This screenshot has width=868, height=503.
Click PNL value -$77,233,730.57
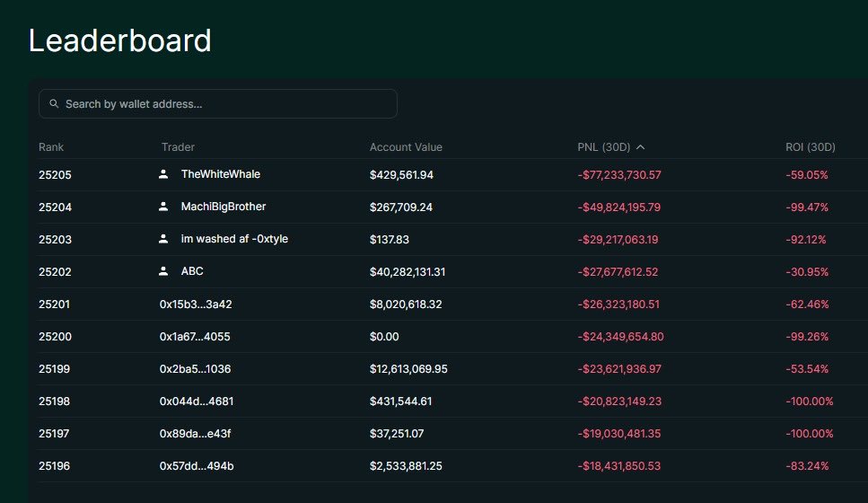click(x=619, y=174)
